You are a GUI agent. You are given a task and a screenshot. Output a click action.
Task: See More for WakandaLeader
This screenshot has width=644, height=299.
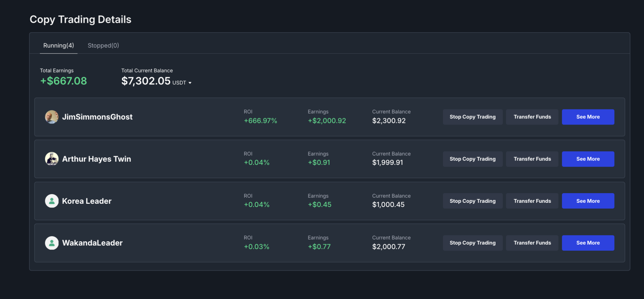(x=588, y=243)
